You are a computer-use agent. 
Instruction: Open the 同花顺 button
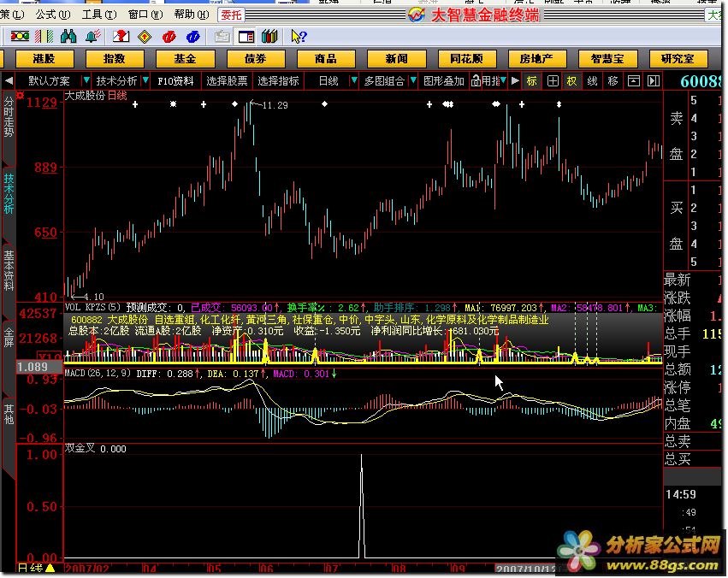(466, 59)
